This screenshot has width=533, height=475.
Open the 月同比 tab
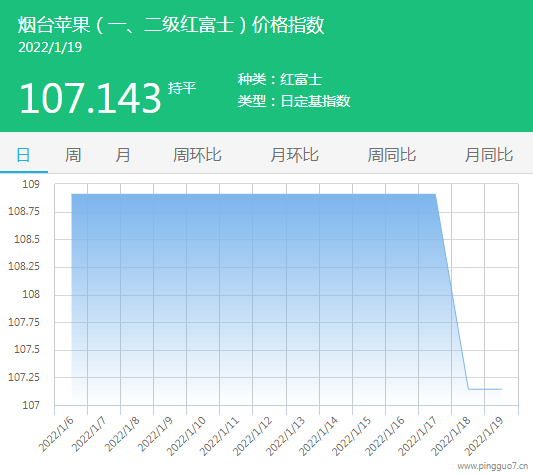tap(489, 155)
